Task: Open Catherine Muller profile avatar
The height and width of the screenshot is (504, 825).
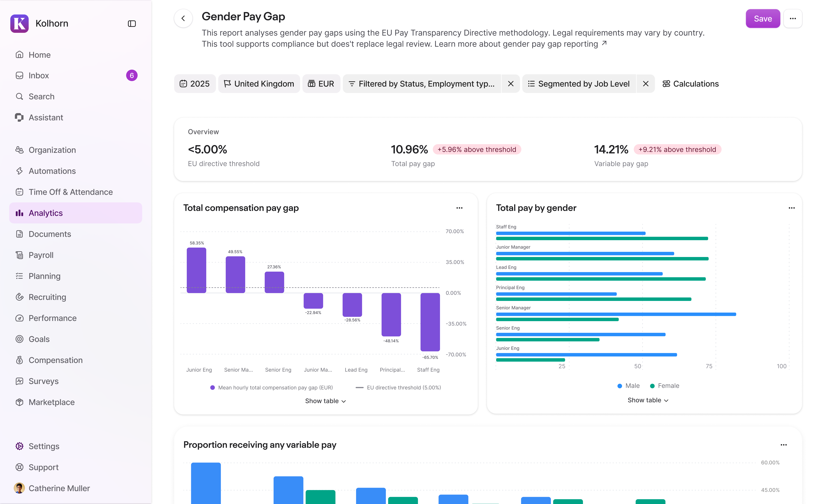Action: (x=19, y=488)
